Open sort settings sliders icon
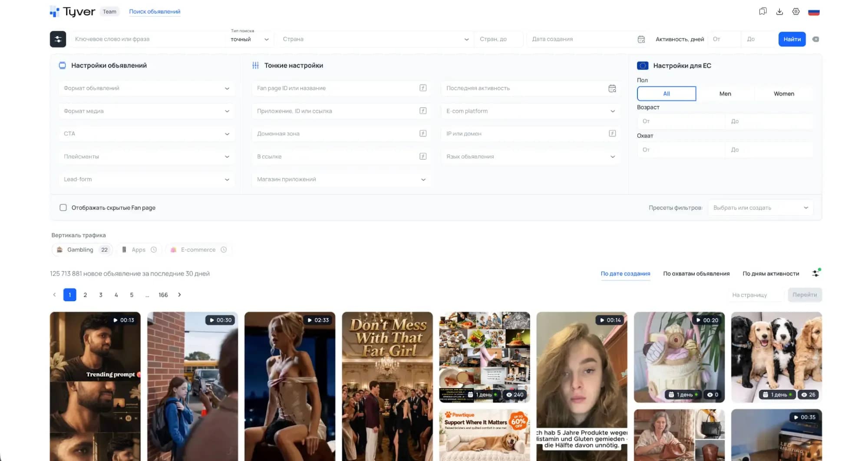868x461 pixels. pyautogui.click(x=816, y=273)
